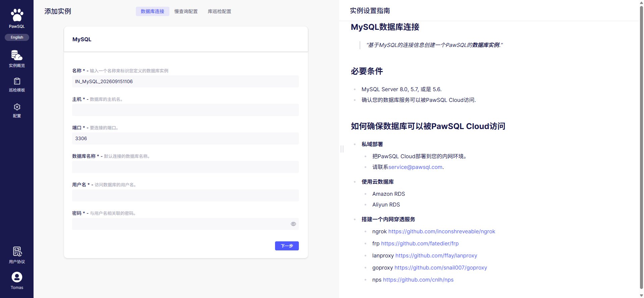Click the MySQL card header
This screenshot has height=298, width=644.
[186, 39]
